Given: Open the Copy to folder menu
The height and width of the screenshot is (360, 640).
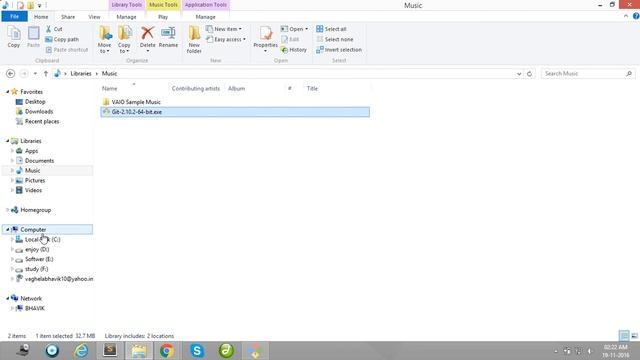Looking at the screenshot, I should 124,40.
